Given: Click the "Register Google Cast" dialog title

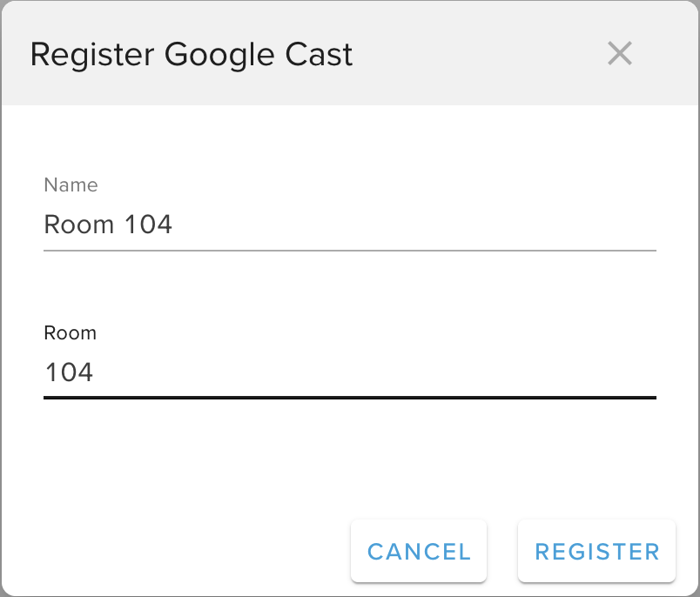Looking at the screenshot, I should click(x=192, y=55).
